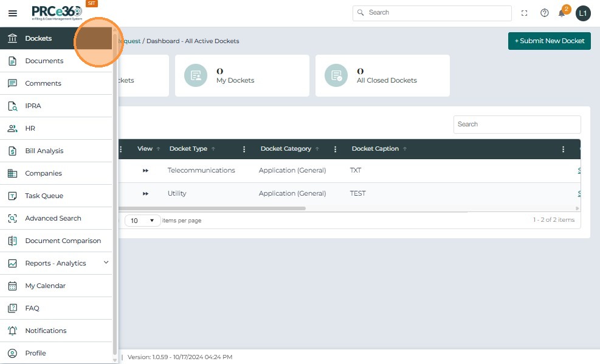Click the table horizontal scrollbar
This screenshot has width=600, height=364.
[213, 208]
